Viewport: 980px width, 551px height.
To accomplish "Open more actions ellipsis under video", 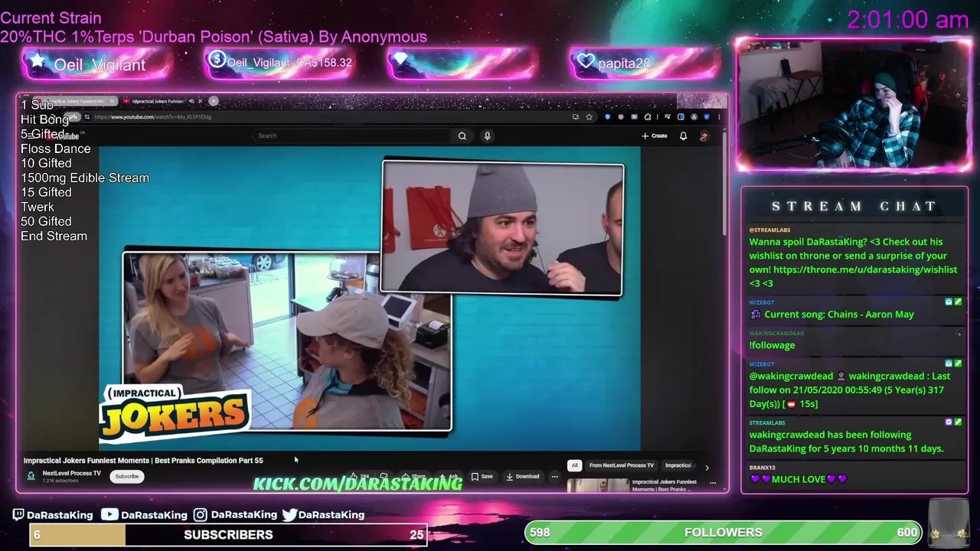I will [554, 476].
